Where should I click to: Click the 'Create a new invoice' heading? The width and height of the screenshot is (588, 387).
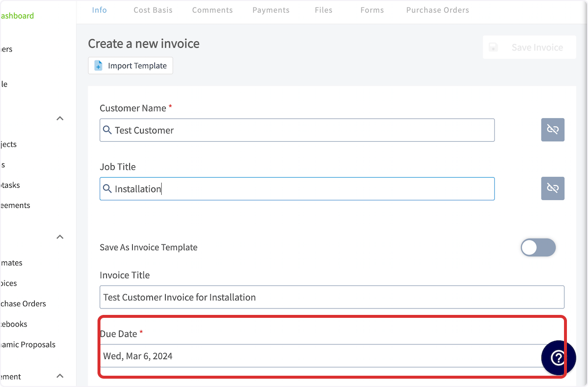tap(144, 44)
